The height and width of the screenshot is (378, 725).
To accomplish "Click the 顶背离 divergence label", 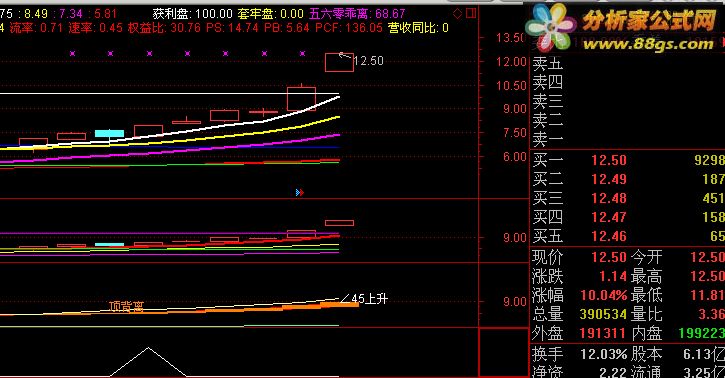I will (x=126, y=306).
